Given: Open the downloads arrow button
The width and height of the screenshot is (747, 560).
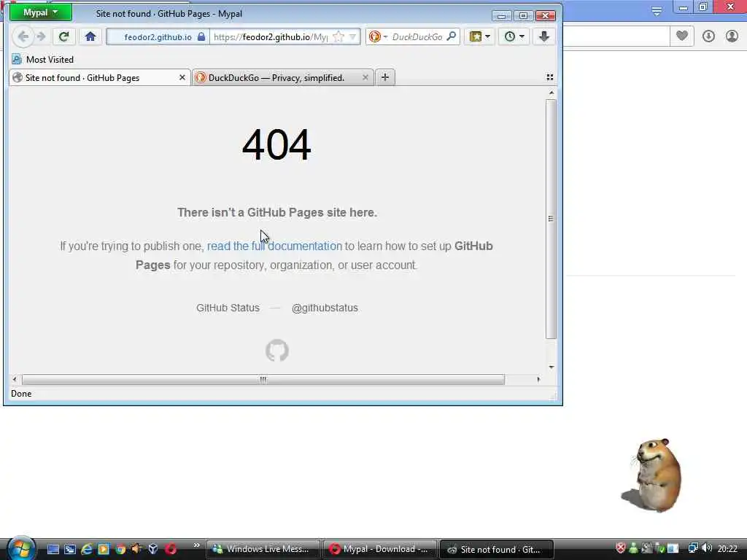Looking at the screenshot, I should coord(544,36).
